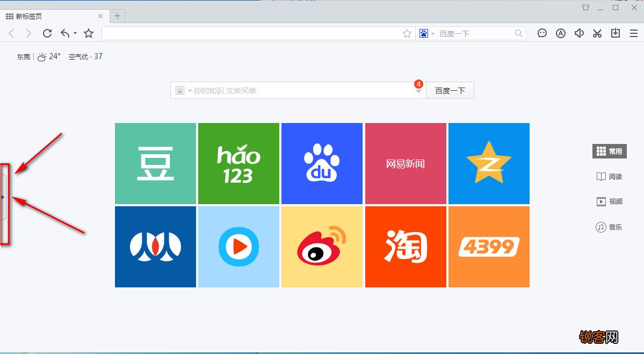Select the 常用 category
This screenshot has width=644, height=354.
[610, 151]
